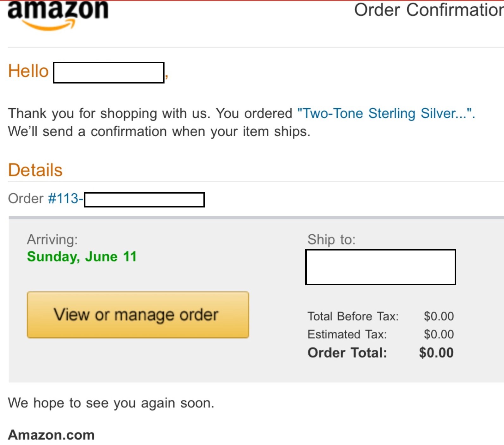This screenshot has width=504, height=445.
Task: Click the "Ship to:" label
Action: click(331, 239)
